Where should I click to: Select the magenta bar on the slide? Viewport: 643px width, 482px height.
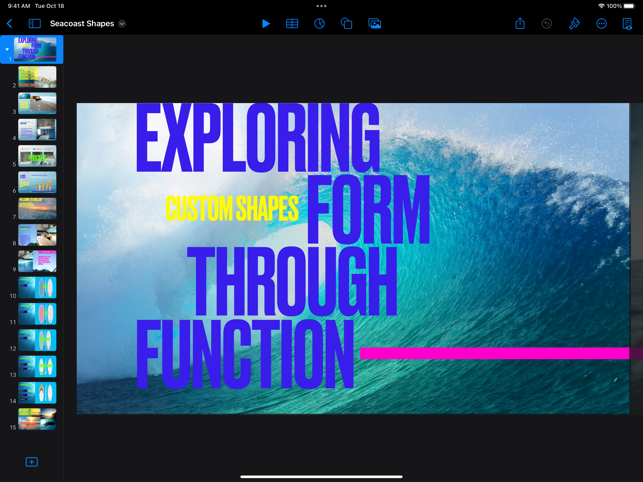tap(494, 353)
